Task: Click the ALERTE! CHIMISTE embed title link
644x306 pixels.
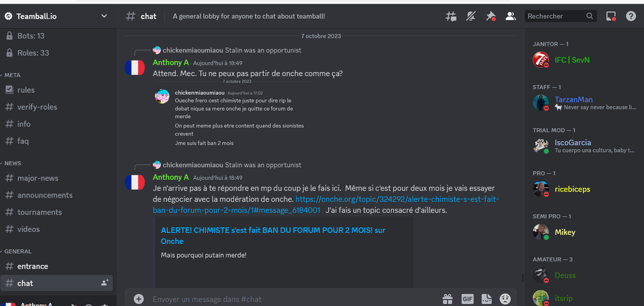Action: [x=273, y=236]
